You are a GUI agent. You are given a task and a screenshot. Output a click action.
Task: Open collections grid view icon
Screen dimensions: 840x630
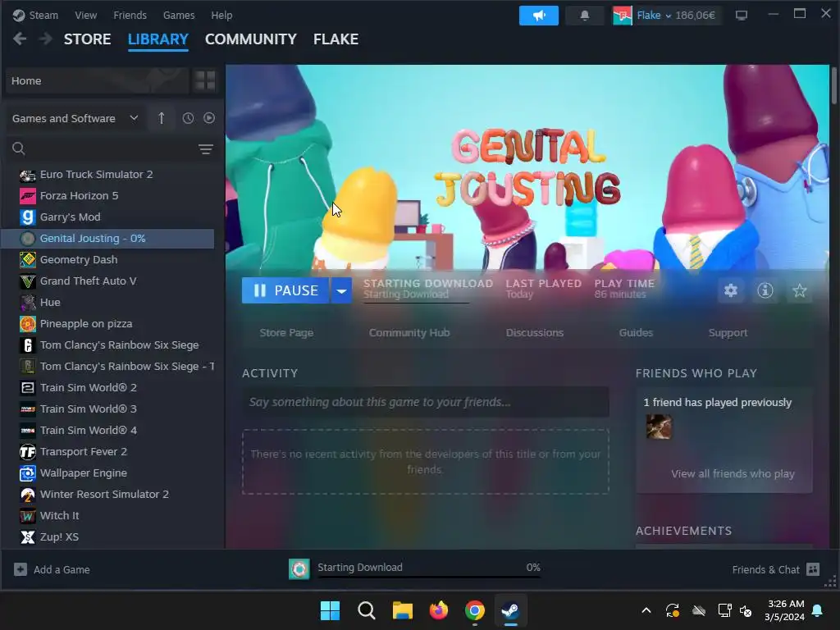click(204, 81)
